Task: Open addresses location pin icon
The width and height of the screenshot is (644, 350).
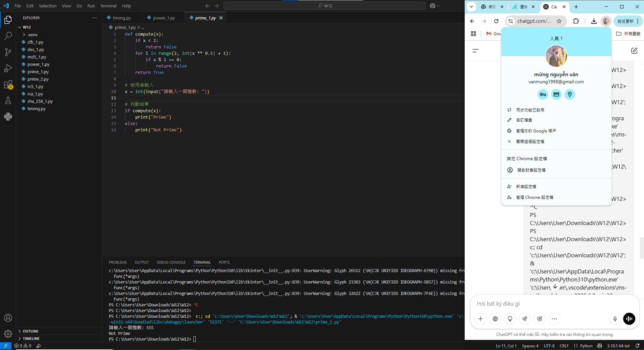Action: point(570,94)
